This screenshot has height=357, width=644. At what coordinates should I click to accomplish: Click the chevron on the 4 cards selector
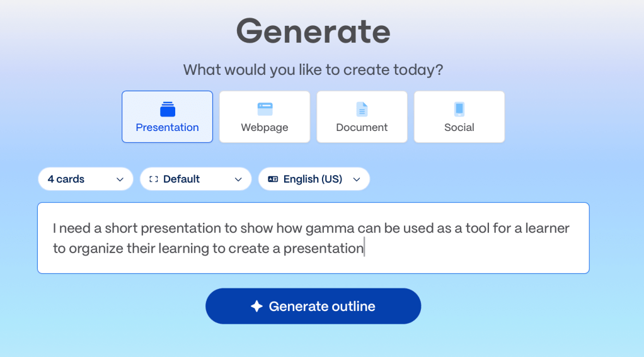click(120, 179)
